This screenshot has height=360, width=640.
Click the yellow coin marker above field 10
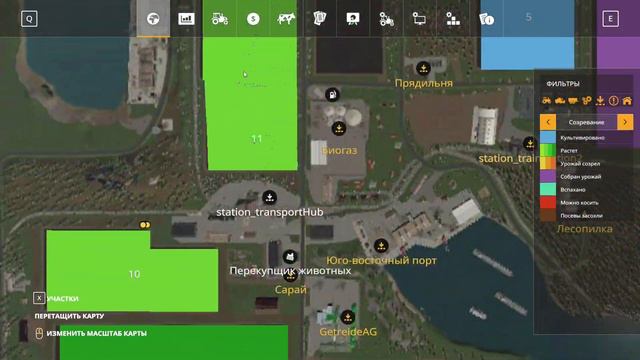click(x=144, y=225)
